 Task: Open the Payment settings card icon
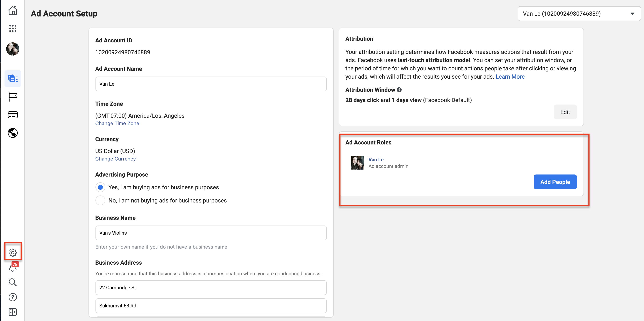pyautogui.click(x=13, y=115)
